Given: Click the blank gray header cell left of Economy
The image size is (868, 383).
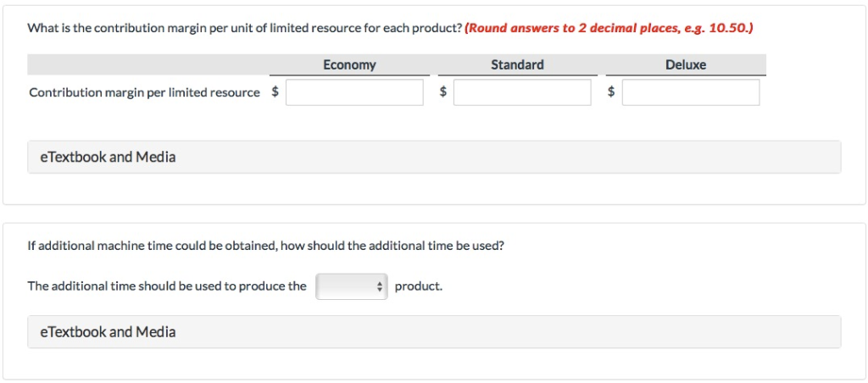Looking at the screenshot, I should (x=148, y=65).
